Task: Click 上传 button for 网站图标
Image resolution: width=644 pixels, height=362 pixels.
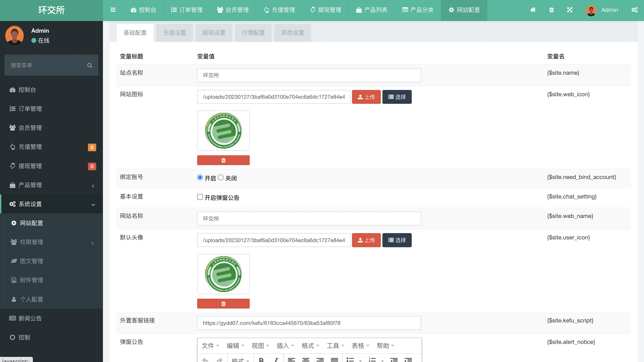Action: [x=366, y=97]
